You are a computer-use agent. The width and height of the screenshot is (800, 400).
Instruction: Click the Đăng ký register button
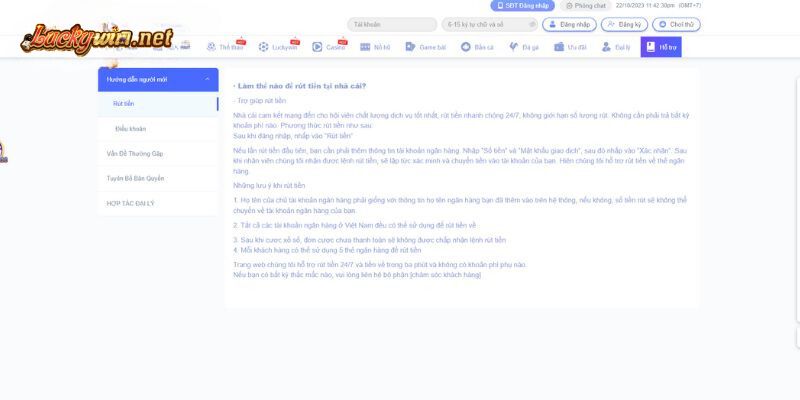[x=624, y=24]
